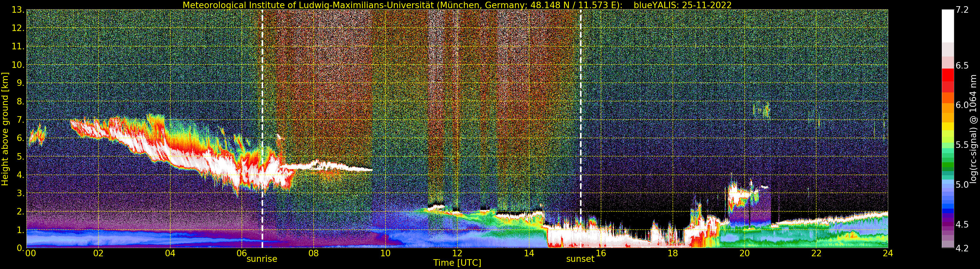Click the 14 time axis tick label
This screenshot has height=269, width=980.
pyautogui.click(x=529, y=253)
